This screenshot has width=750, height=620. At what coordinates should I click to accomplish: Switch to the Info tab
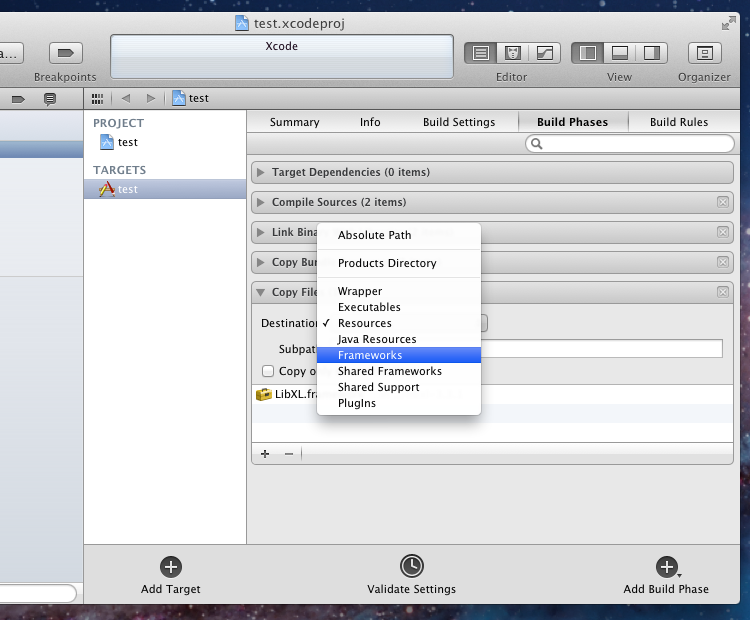tap(370, 122)
